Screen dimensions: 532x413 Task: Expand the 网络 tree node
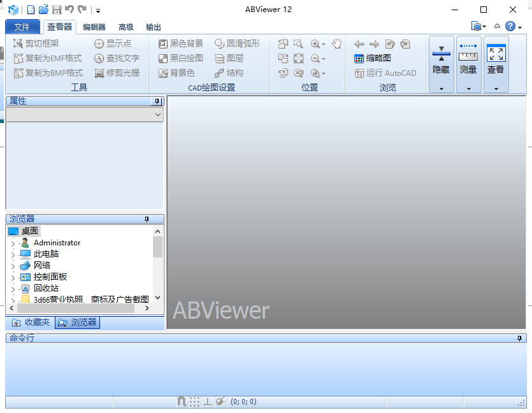[13, 266]
